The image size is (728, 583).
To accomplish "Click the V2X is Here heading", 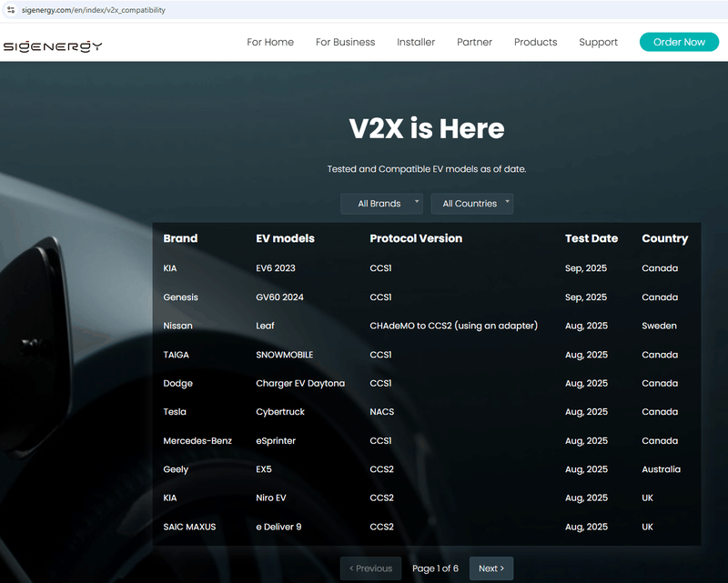I will pos(427,128).
